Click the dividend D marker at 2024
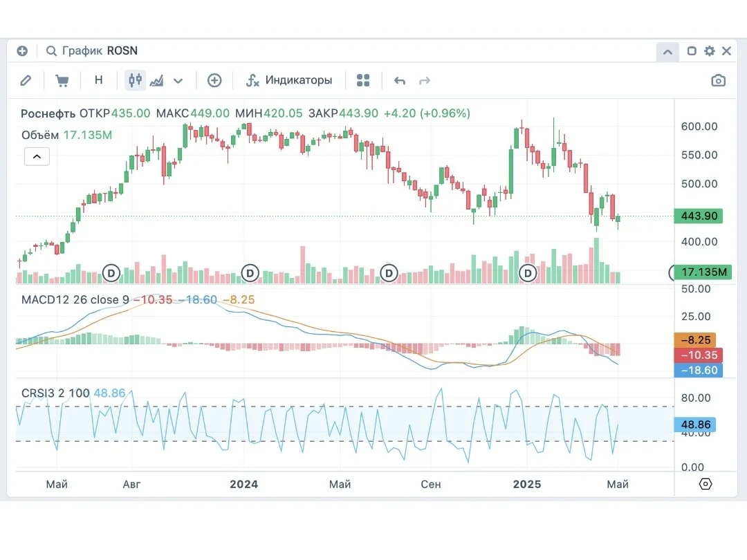 pyautogui.click(x=250, y=273)
